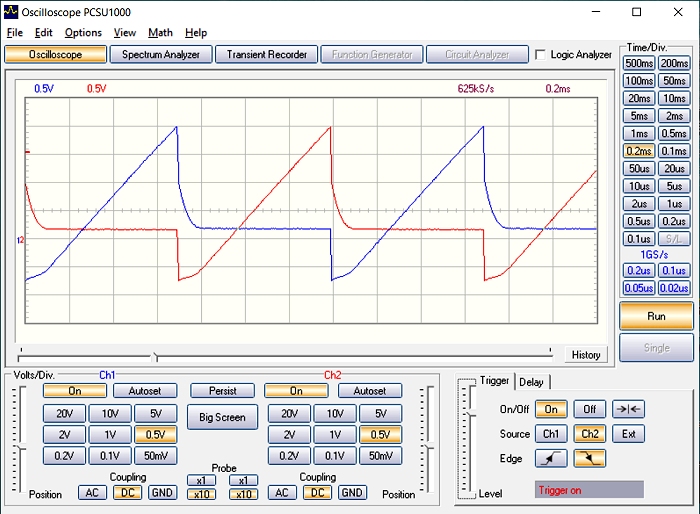700x514 pixels.
Task: Turn the trigger Off
Action: click(589, 409)
